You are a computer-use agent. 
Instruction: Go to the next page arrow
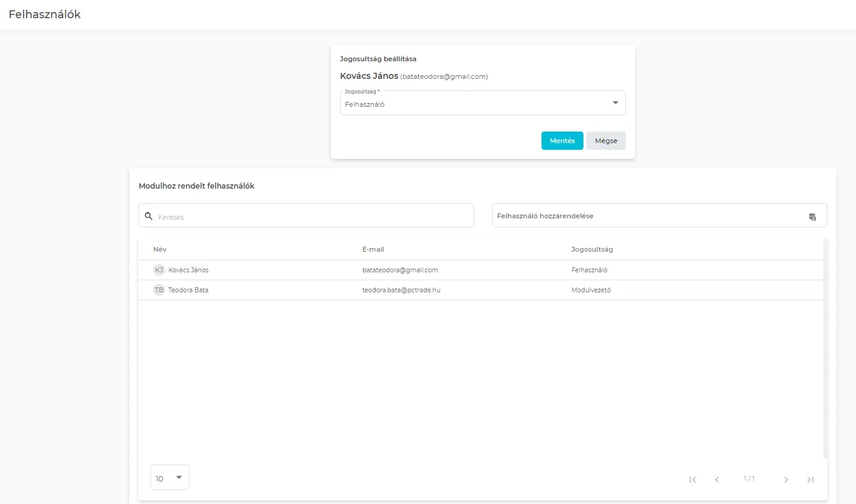click(786, 480)
